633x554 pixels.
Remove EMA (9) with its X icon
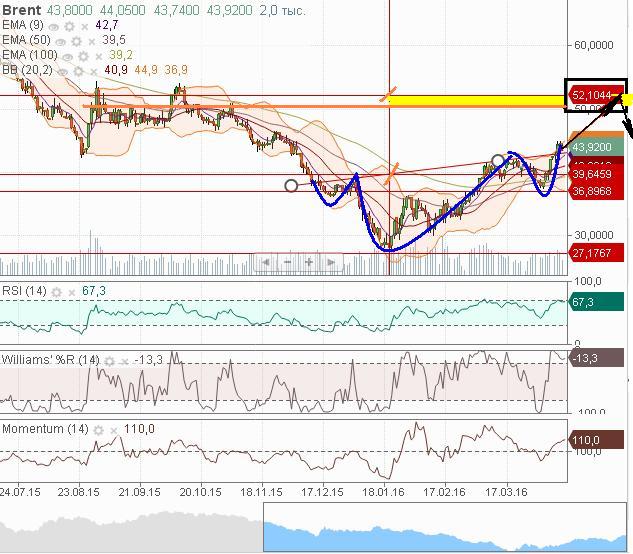84,27
